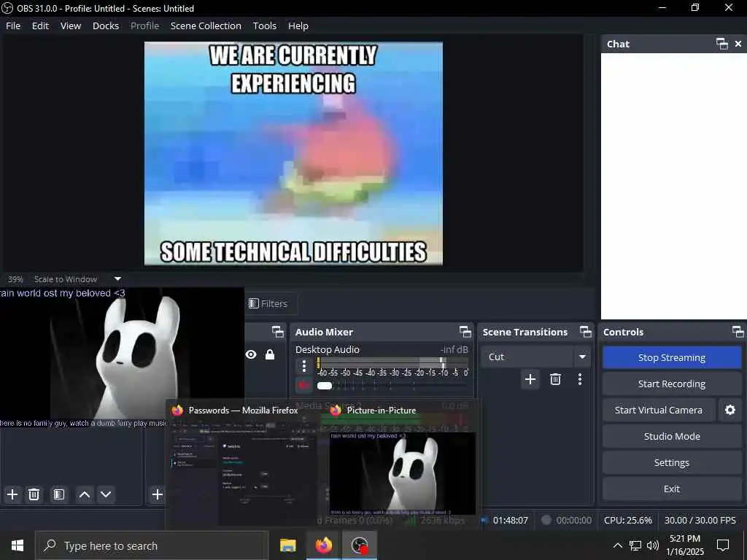This screenshot has width=747, height=560.
Task: Open scene filters icon in Scenes toolbar
Action: coord(59,494)
